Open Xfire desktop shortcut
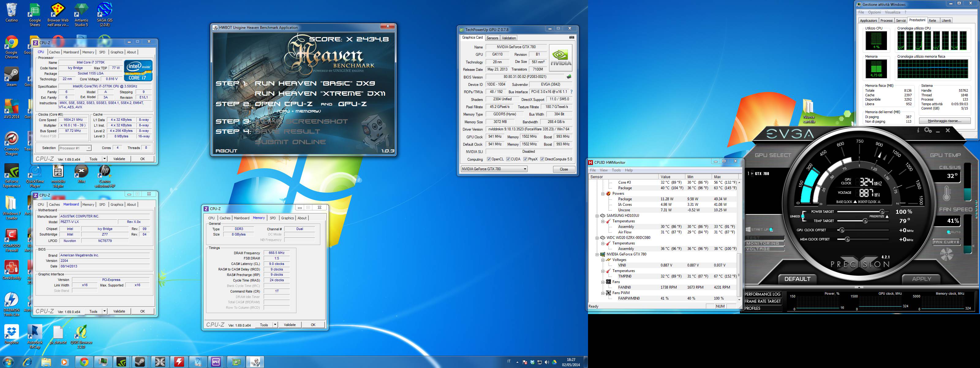Image resolution: width=980 pixels, height=368 pixels. pos(81,174)
